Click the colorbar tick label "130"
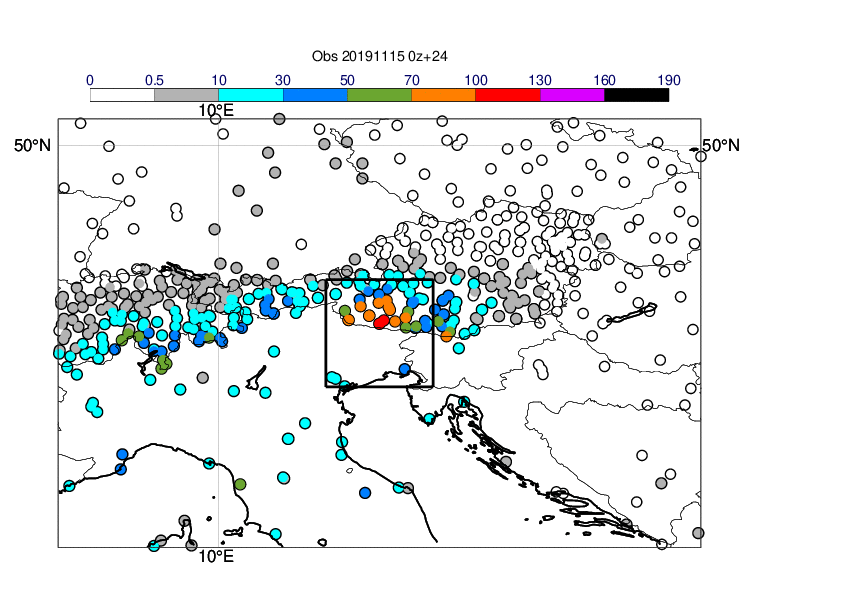This screenshot has height=596, width=842. point(540,81)
